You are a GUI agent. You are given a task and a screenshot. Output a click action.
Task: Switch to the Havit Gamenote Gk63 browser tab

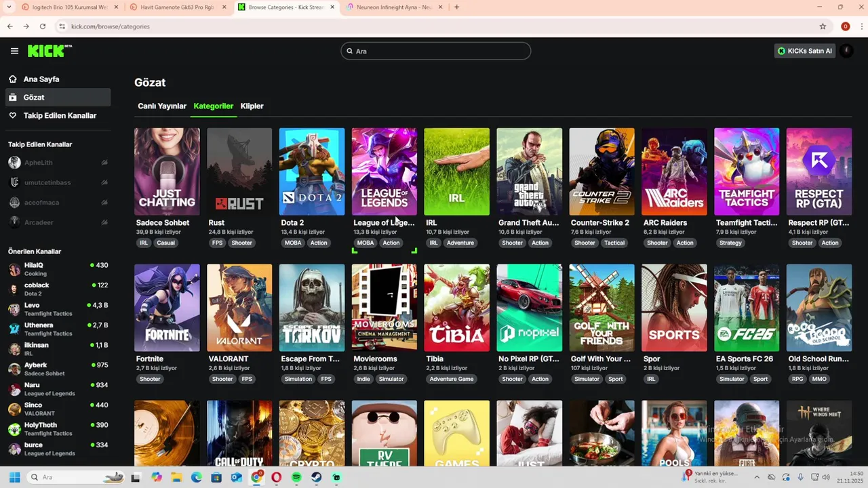pos(178,7)
